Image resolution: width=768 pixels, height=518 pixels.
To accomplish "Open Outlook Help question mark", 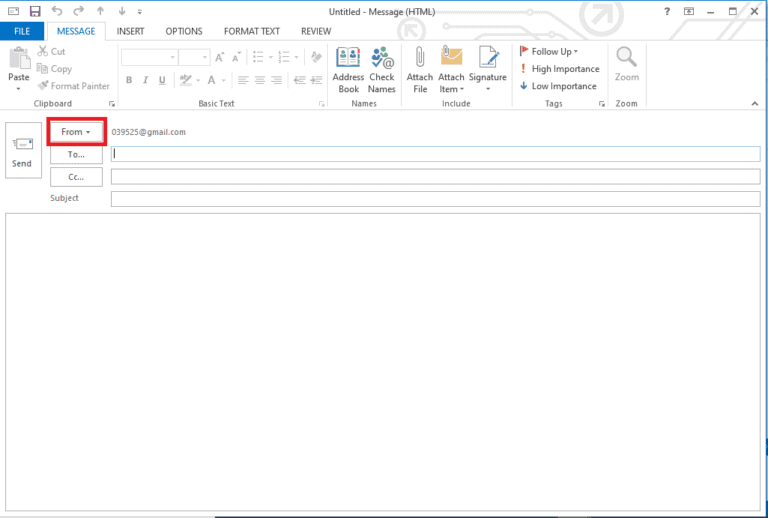I will click(x=665, y=11).
